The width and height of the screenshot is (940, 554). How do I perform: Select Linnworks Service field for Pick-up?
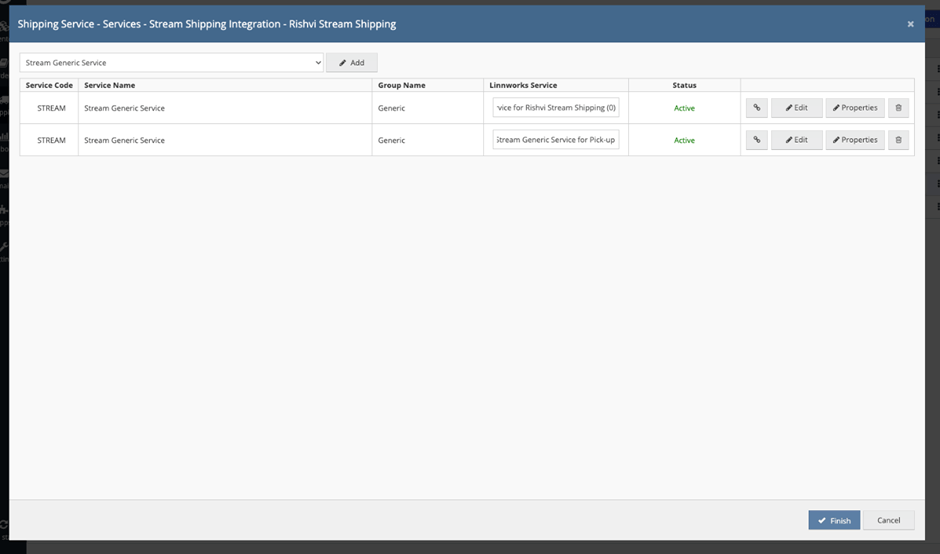tap(556, 140)
